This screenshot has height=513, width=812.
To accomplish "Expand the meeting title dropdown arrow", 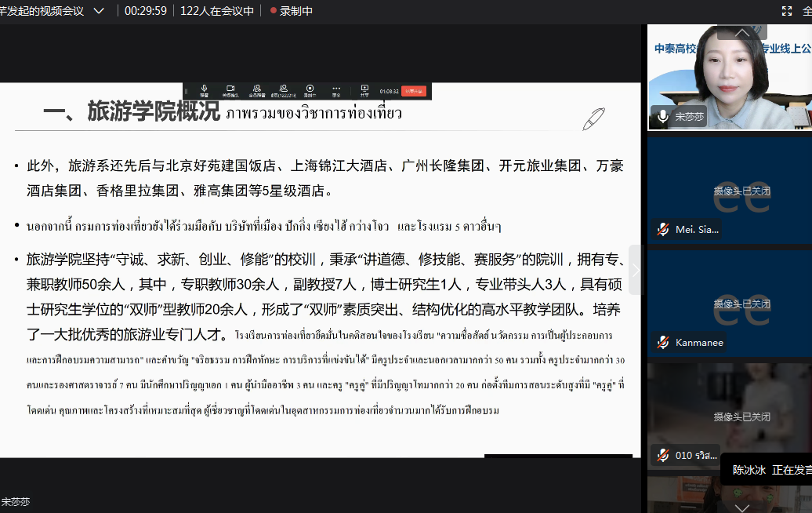I will point(98,11).
